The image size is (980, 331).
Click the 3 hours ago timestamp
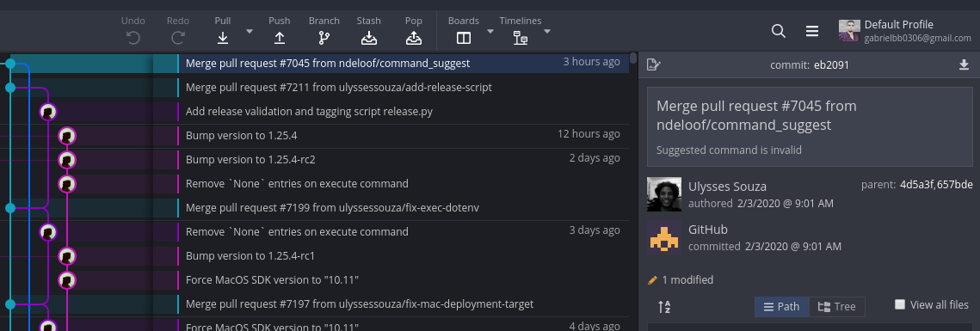pos(591,62)
